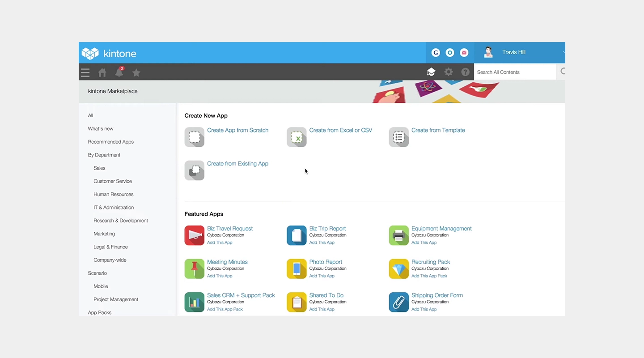This screenshot has height=358, width=644.
Task: Select What's new category
Action: pyautogui.click(x=101, y=128)
